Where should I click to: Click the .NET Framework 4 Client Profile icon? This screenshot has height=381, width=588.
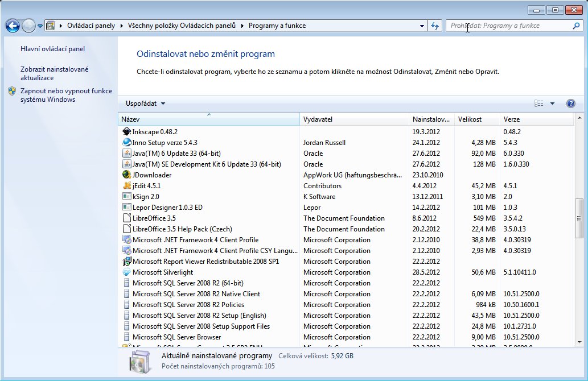pyautogui.click(x=127, y=240)
